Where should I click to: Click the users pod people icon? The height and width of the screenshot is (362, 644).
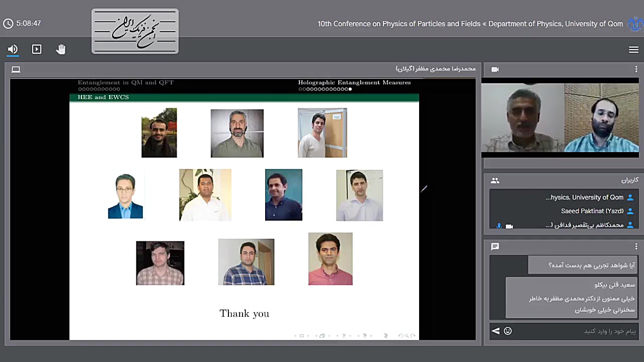(495, 180)
